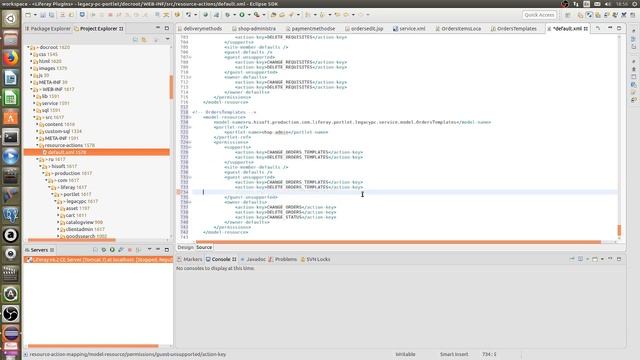The width and height of the screenshot is (640, 360).
Task: Select the Liferay v6.2 CE Server row
Action: tap(98, 260)
